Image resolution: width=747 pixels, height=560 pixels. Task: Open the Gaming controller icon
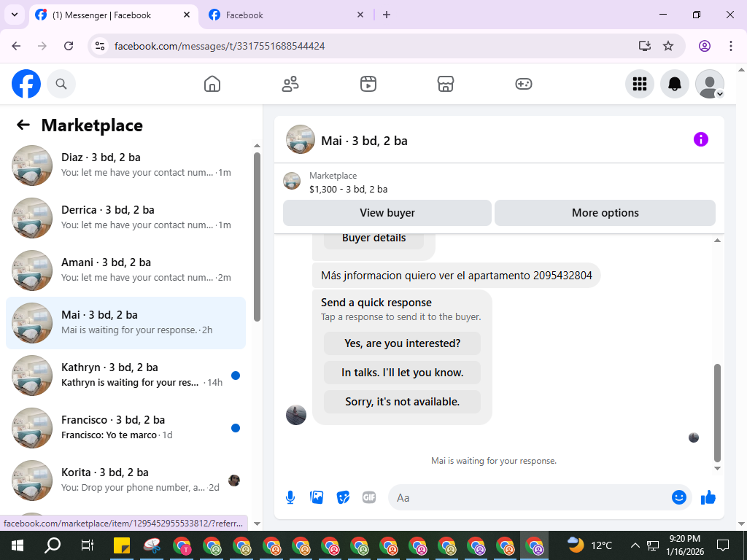click(x=524, y=84)
